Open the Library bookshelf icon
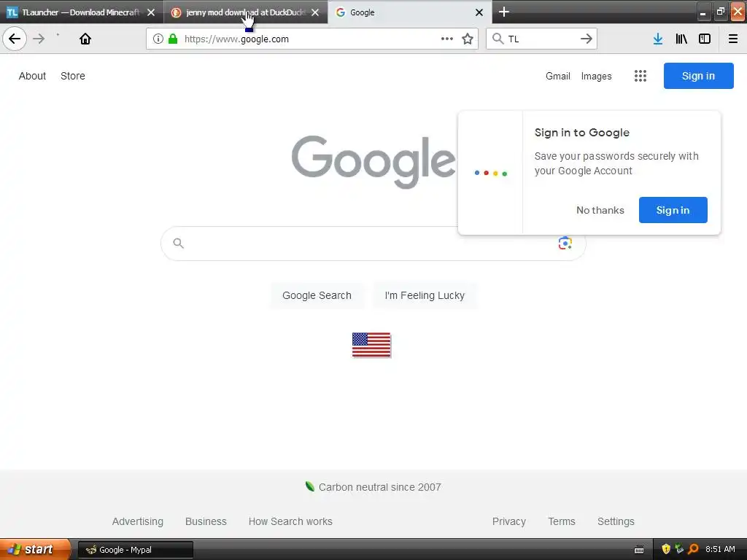 pyautogui.click(x=681, y=39)
